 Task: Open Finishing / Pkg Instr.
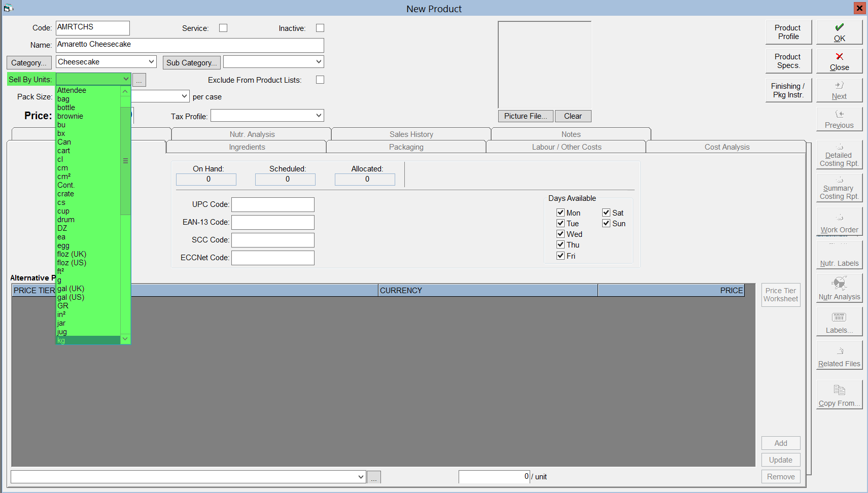788,90
